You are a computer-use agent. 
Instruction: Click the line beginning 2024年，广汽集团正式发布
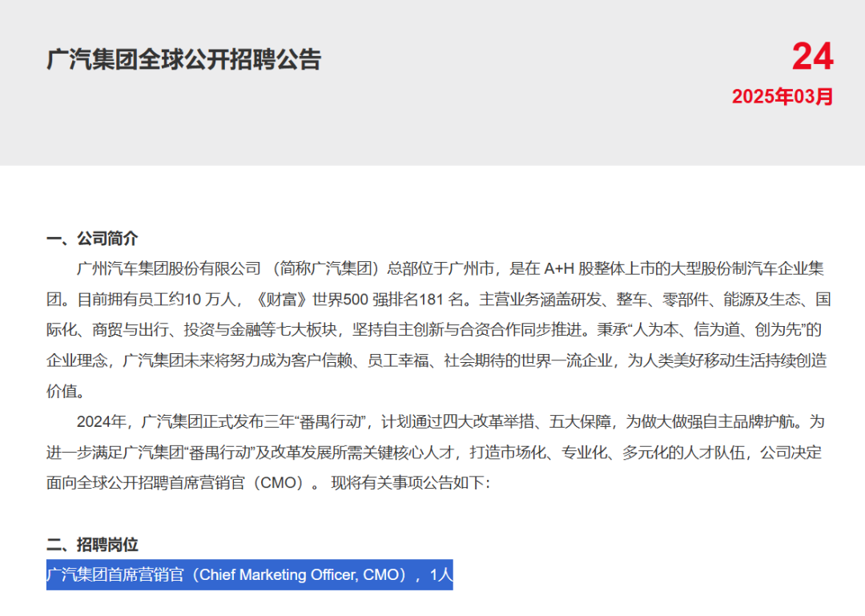point(450,422)
